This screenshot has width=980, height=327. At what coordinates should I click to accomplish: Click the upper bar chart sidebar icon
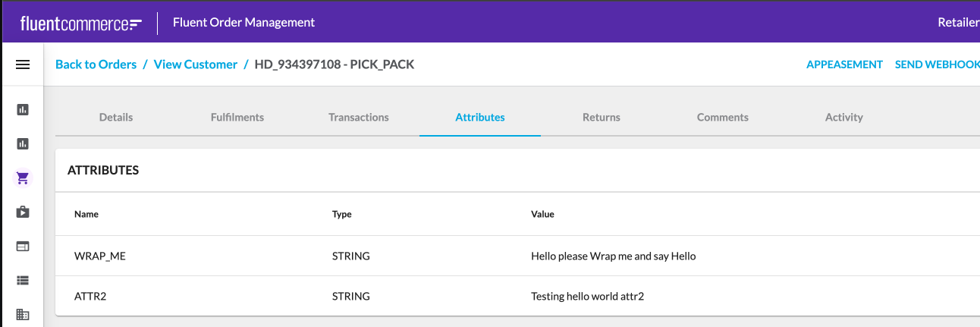coord(23,110)
